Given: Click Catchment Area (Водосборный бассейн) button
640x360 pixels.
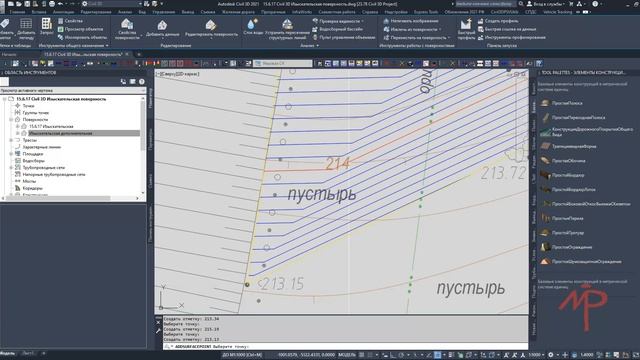Looking at the screenshot, I should click(x=337, y=29).
